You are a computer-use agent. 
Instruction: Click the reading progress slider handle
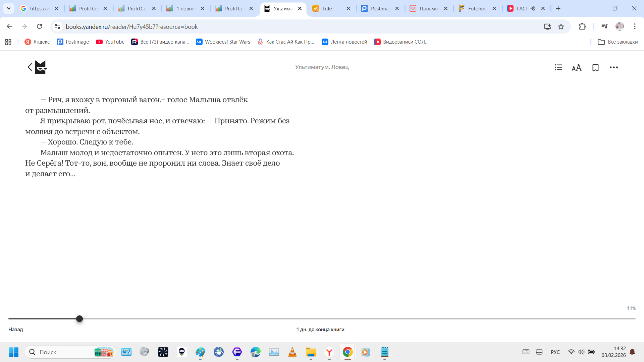click(x=79, y=319)
